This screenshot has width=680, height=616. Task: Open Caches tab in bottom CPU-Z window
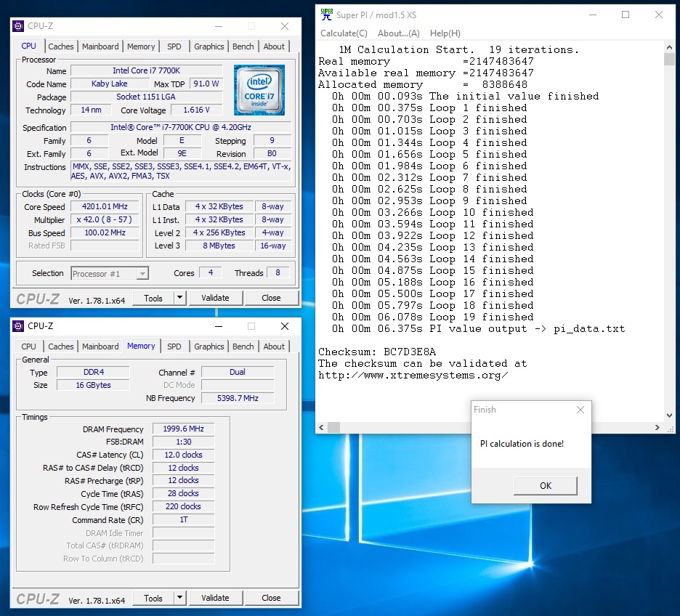61,346
